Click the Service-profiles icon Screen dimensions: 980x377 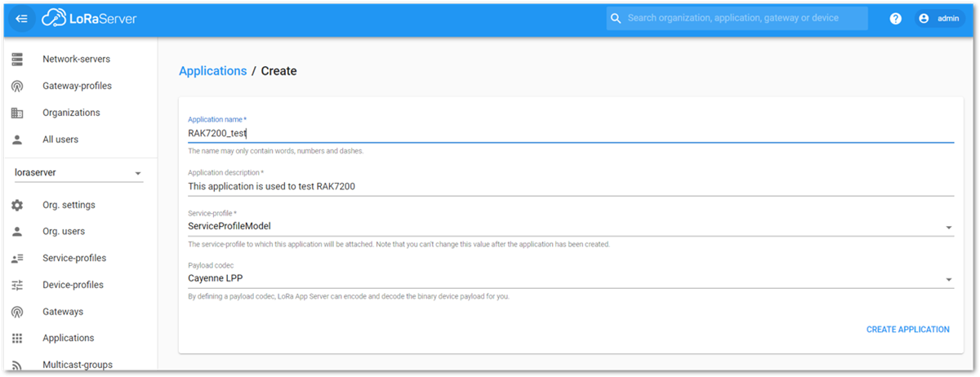[17, 259]
